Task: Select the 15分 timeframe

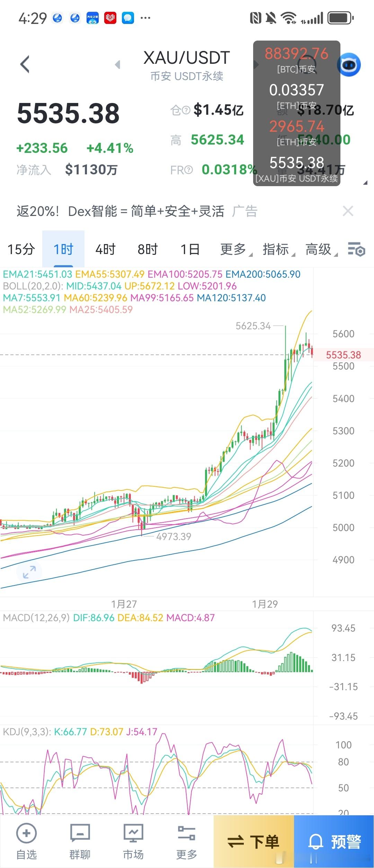Action: [x=21, y=249]
